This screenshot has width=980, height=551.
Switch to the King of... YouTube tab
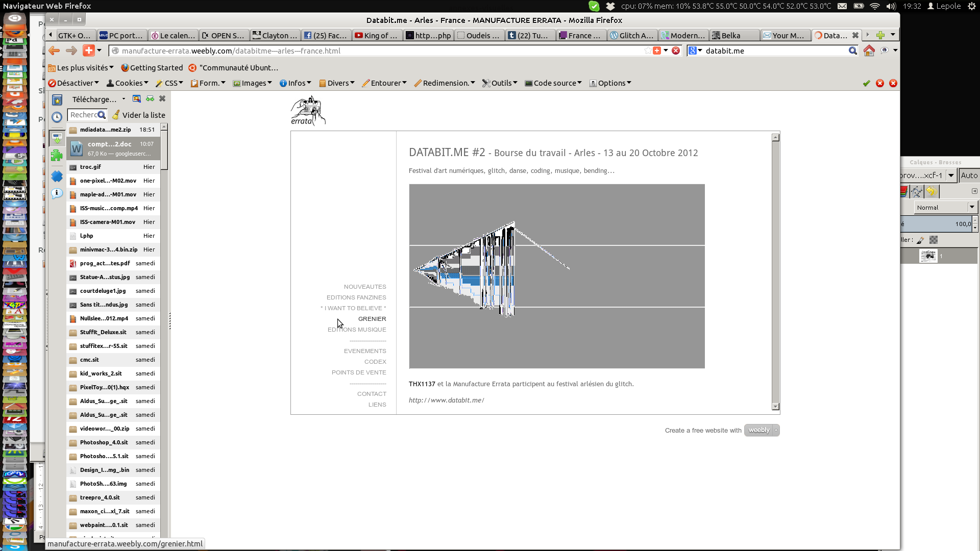[x=377, y=35]
